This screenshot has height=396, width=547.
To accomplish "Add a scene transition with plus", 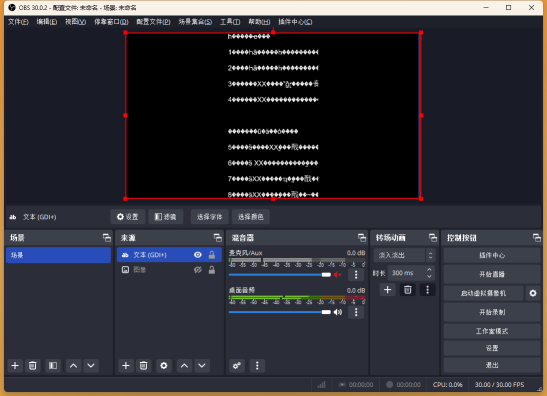I will pos(388,290).
